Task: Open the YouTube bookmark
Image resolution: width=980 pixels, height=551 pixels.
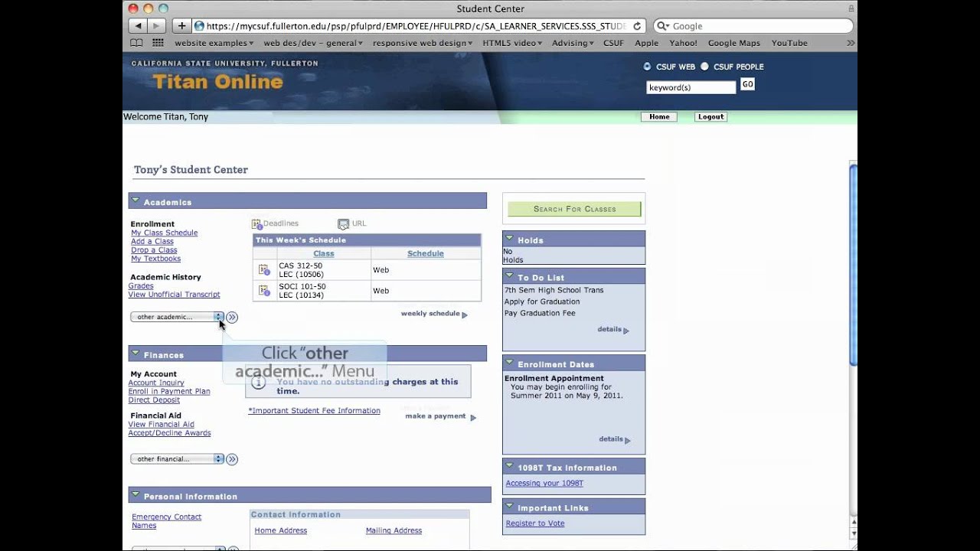Action: pos(789,43)
